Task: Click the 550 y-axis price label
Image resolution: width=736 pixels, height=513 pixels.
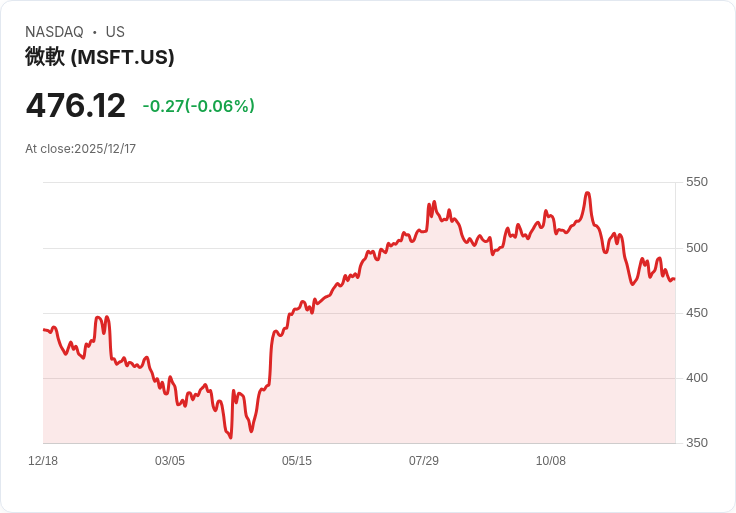Action: [x=697, y=182]
